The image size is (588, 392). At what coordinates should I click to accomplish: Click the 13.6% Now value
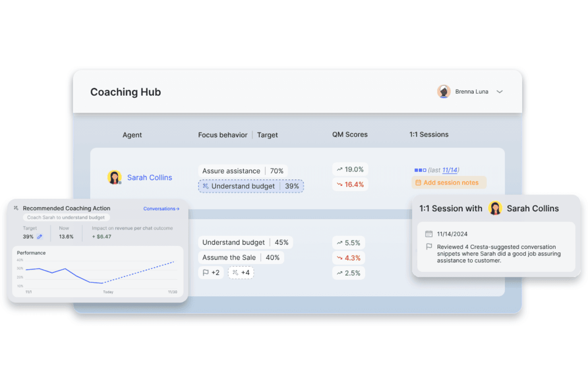pyautogui.click(x=66, y=237)
